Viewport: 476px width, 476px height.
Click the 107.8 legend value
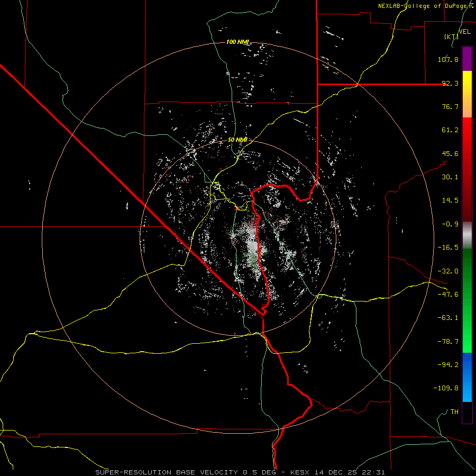[x=448, y=59]
